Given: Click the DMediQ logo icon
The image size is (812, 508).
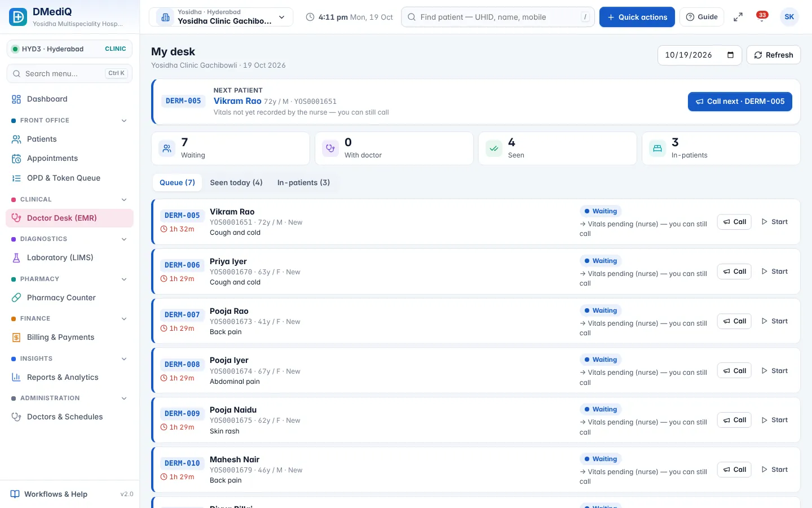Looking at the screenshot, I should tap(18, 17).
